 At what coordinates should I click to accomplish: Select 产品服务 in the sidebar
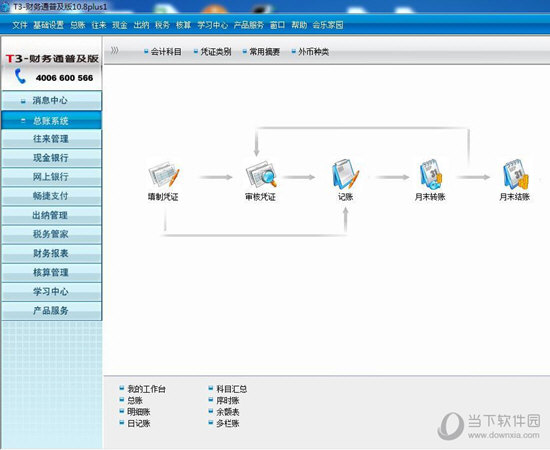(52, 310)
